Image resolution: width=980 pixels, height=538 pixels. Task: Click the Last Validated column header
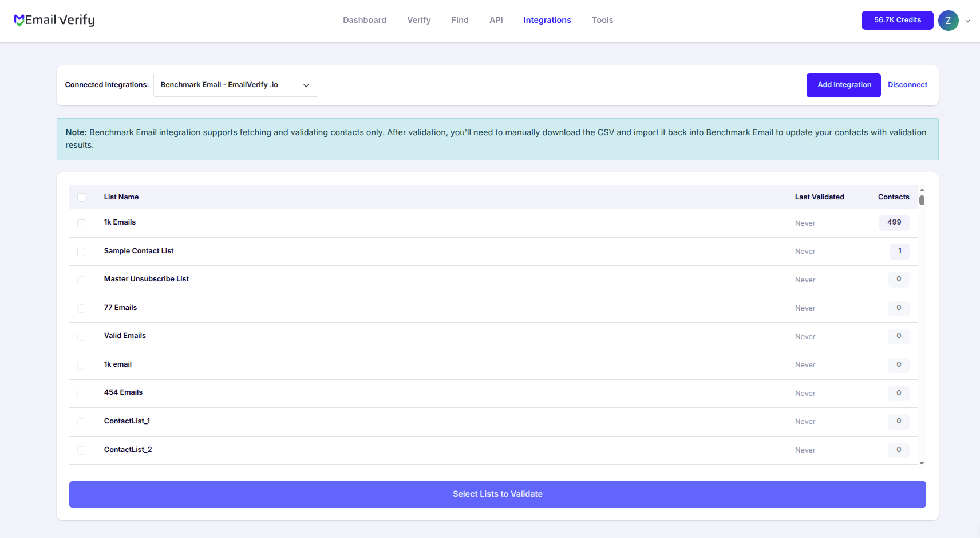[x=819, y=197]
